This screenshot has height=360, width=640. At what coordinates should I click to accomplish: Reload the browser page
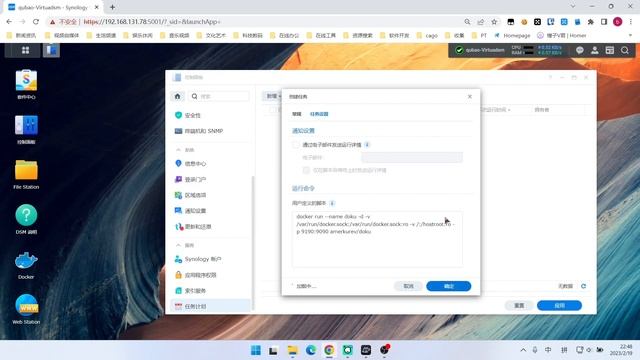(x=36, y=22)
